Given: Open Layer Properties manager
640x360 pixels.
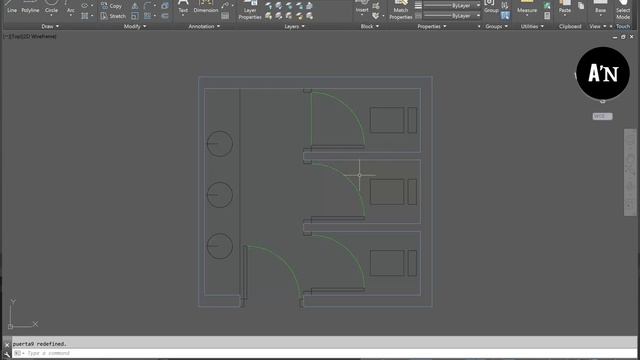Looking at the screenshot, I should pos(250,10).
